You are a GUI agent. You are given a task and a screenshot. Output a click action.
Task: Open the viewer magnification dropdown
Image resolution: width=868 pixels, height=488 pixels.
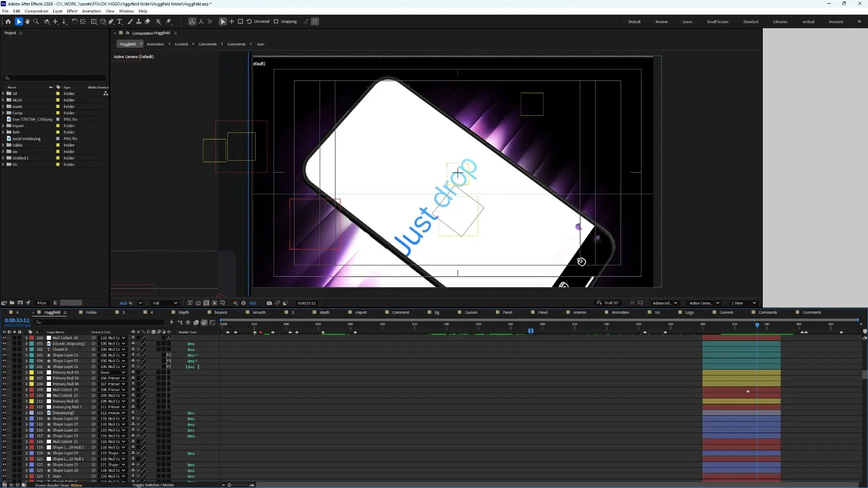[131, 303]
